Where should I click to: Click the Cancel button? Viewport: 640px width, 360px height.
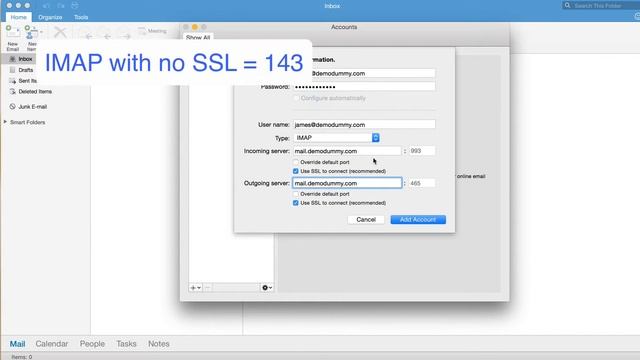[x=366, y=220]
